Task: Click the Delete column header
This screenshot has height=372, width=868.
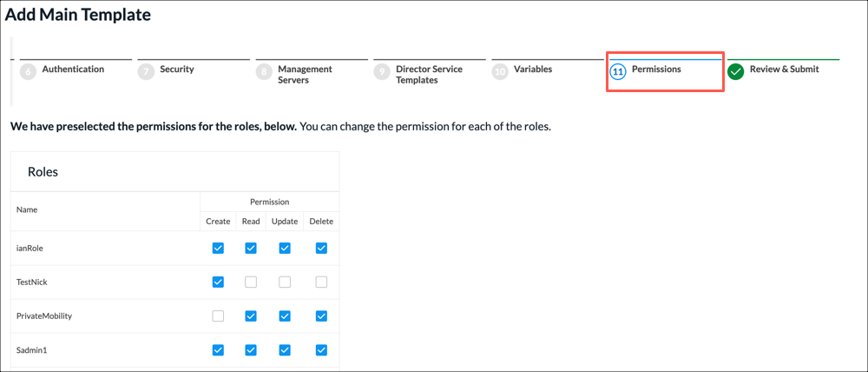Action: pos(322,222)
